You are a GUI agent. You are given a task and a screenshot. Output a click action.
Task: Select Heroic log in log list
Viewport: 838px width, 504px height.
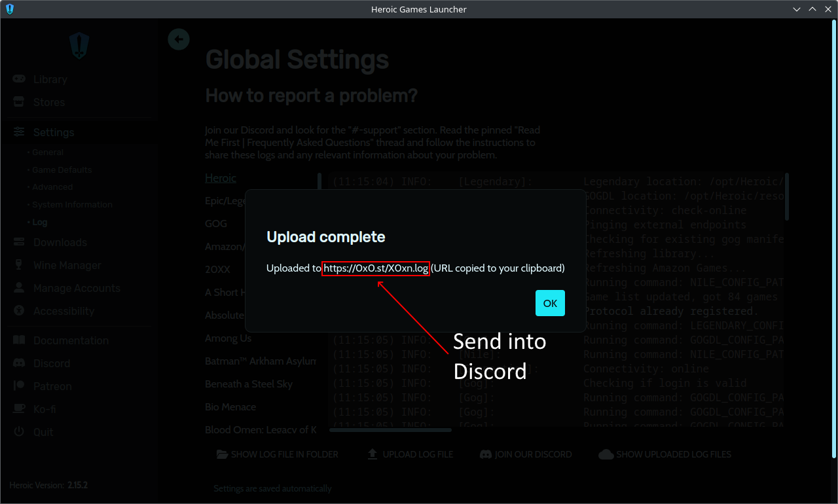[221, 178]
